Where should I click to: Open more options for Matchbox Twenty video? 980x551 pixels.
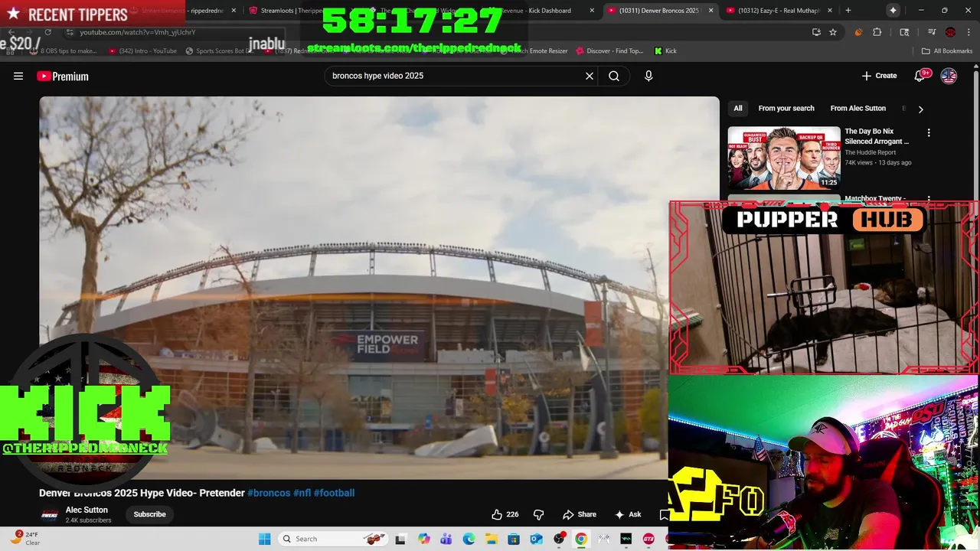tap(929, 199)
